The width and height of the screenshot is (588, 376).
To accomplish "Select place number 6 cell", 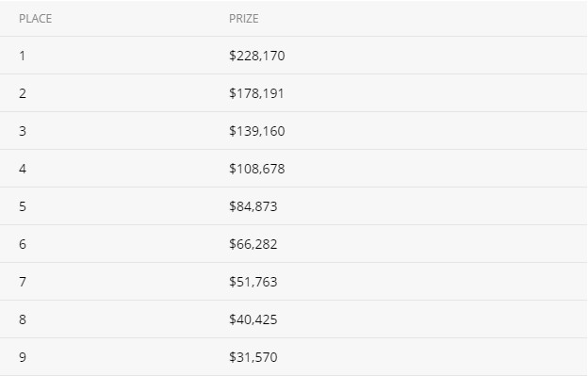I will pos(23,244).
